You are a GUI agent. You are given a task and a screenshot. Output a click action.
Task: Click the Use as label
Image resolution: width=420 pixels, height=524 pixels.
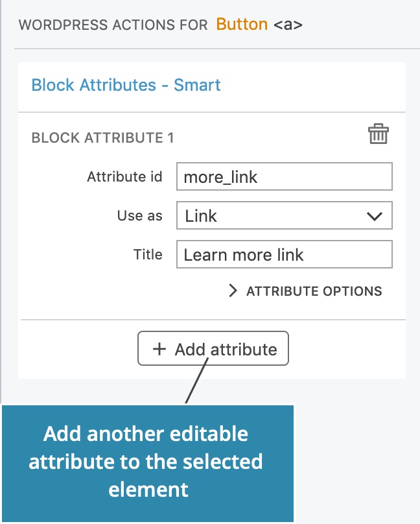[x=139, y=216]
